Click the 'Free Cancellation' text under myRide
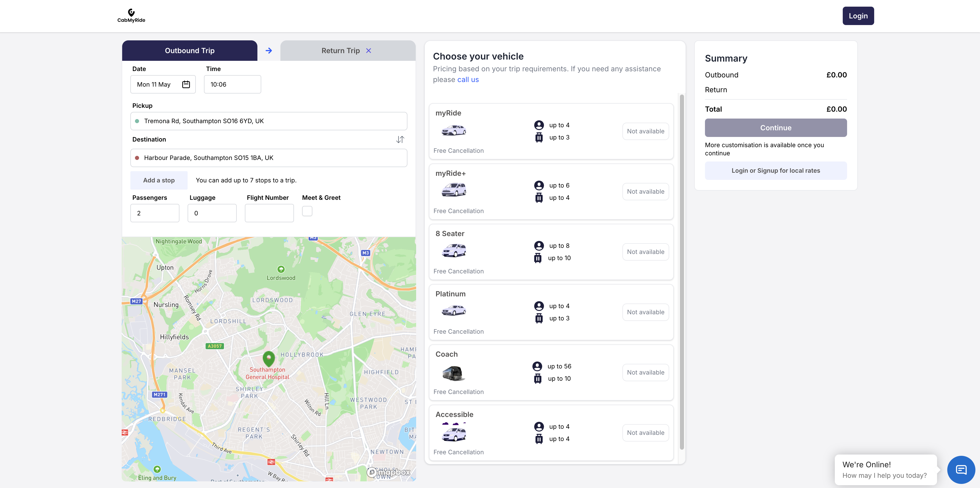Image resolution: width=980 pixels, height=488 pixels. 458,151
